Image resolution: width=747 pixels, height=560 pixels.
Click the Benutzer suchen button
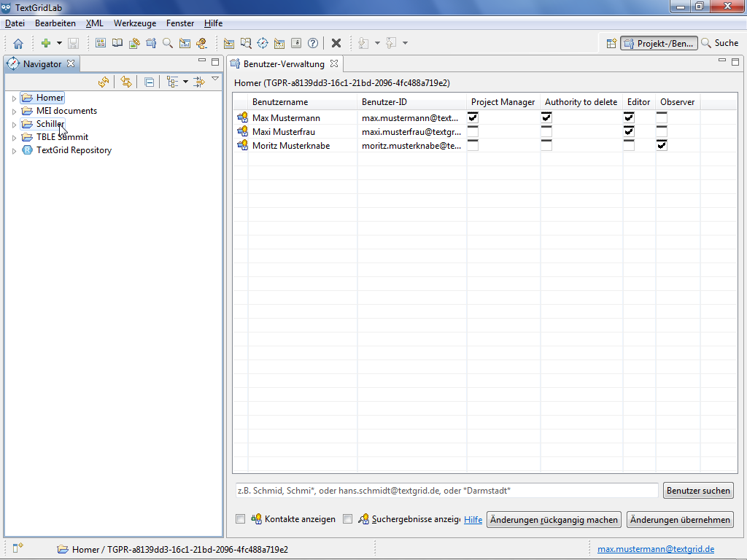698,491
